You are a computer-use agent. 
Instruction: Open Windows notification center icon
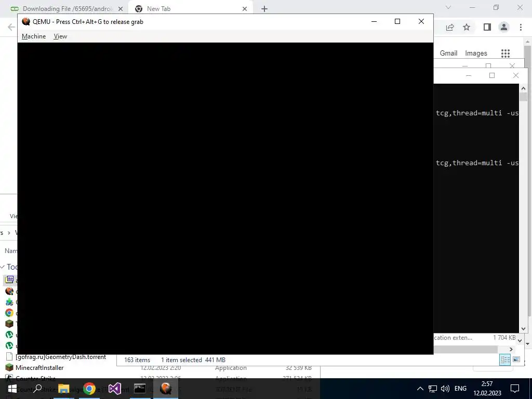pos(515,389)
